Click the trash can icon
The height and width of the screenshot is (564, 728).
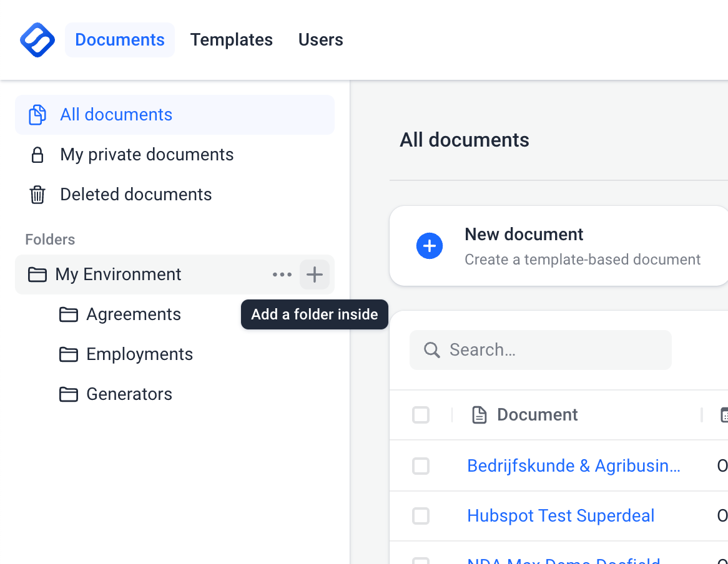(x=37, y=195)
